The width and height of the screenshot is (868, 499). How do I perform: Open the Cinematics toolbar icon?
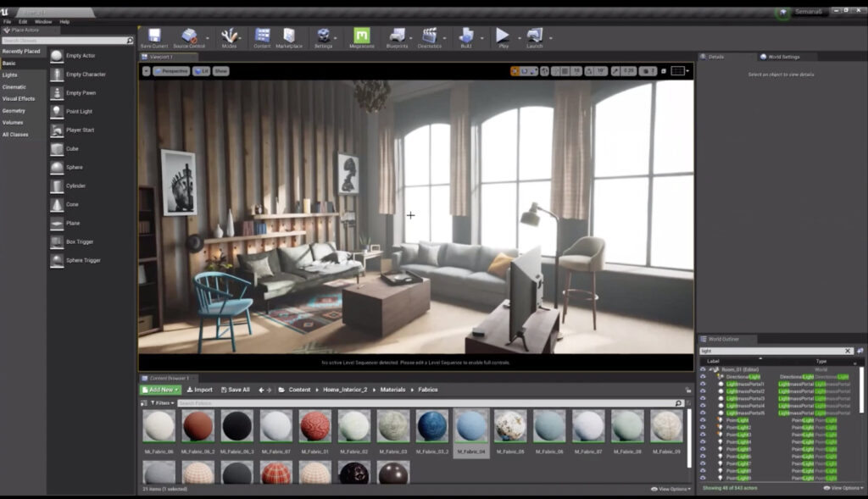[x=429, y=36]
